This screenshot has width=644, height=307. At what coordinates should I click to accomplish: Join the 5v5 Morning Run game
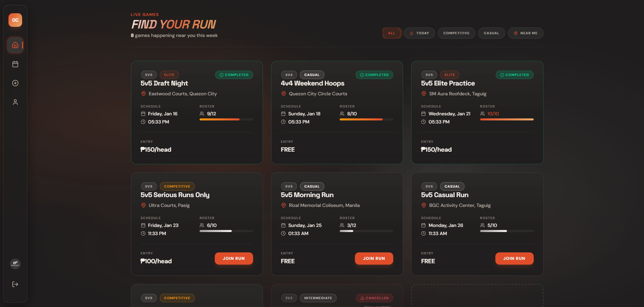point(374,258)
